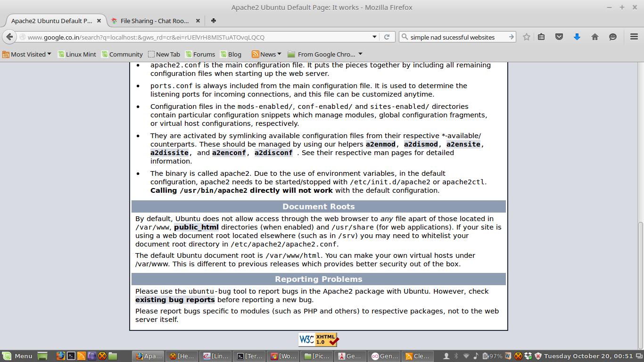
Task: Focus the URL address bar
Action: [x=198, y=37]
